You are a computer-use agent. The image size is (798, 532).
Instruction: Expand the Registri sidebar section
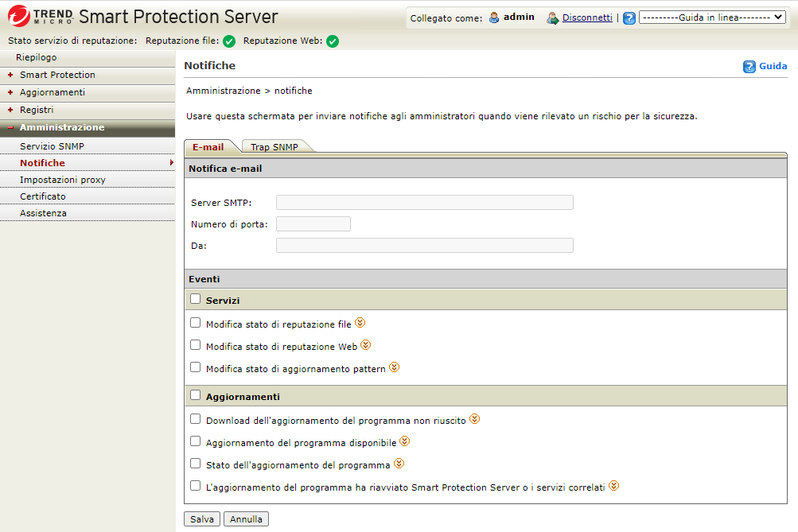(37, 110)
